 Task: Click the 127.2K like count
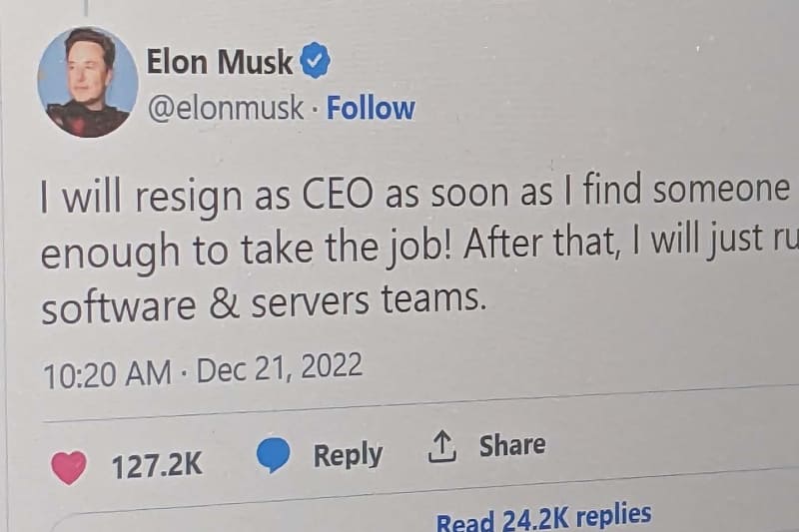(157, 465)
